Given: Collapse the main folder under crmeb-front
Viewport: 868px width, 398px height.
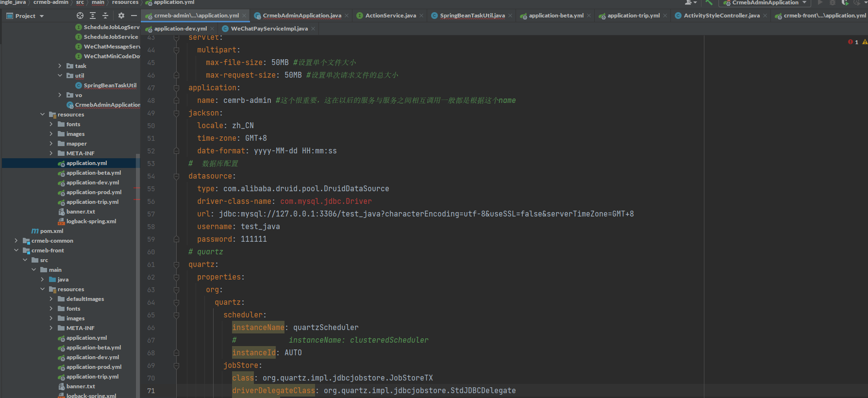Looking at the screenshot, I should point(33,270).
